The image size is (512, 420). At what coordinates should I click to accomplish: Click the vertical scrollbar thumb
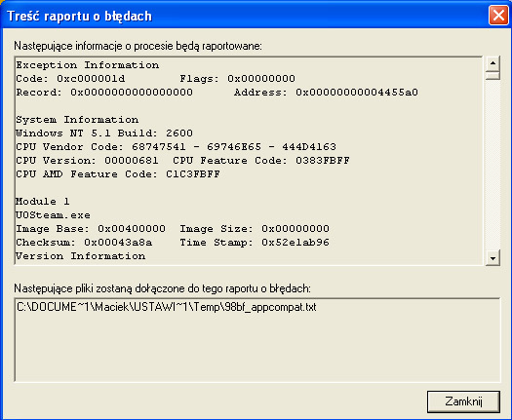pos(492,75)
